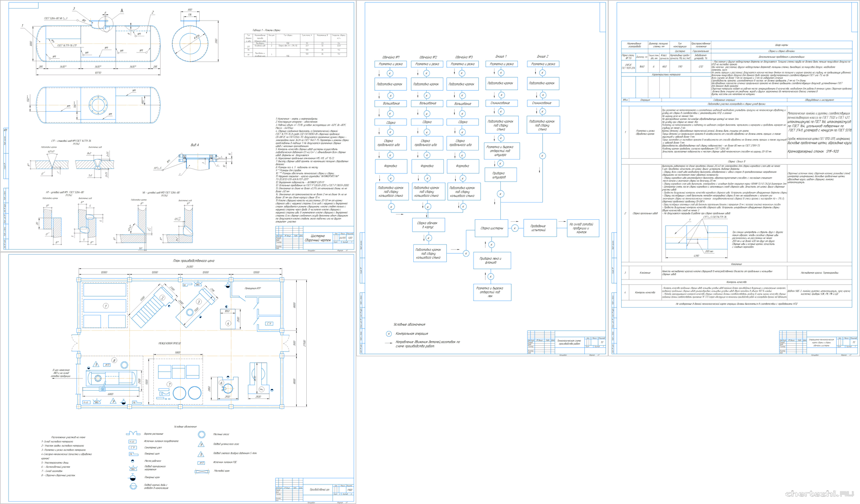Screen dimensions: 860x504
Task: Click the carbon dioxide supply triangle in legend
Action: pos(202,444)
